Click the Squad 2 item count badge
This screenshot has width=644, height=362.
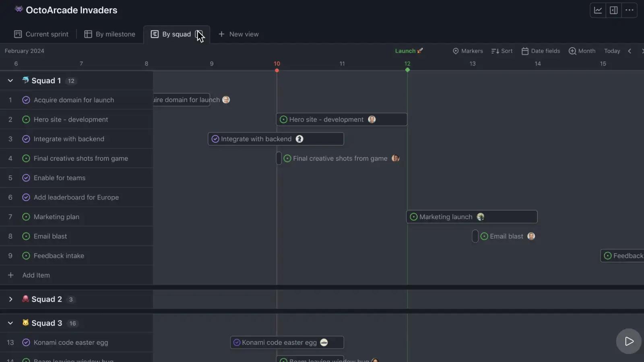tap(71, 300)
